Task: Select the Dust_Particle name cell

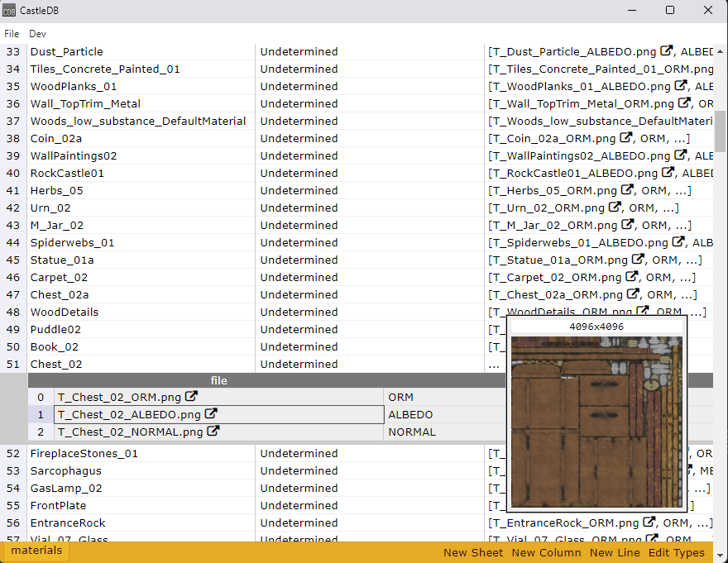Action: point(141,51)
